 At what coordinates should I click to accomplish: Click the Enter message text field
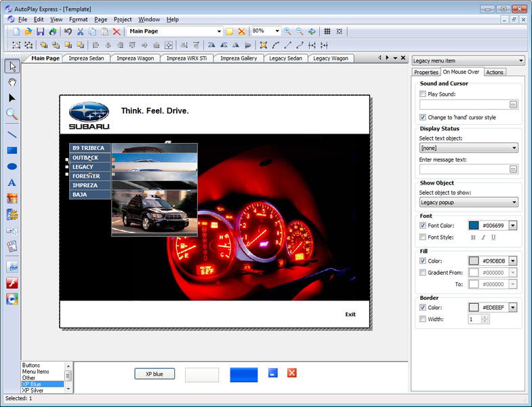click(464, 169)
